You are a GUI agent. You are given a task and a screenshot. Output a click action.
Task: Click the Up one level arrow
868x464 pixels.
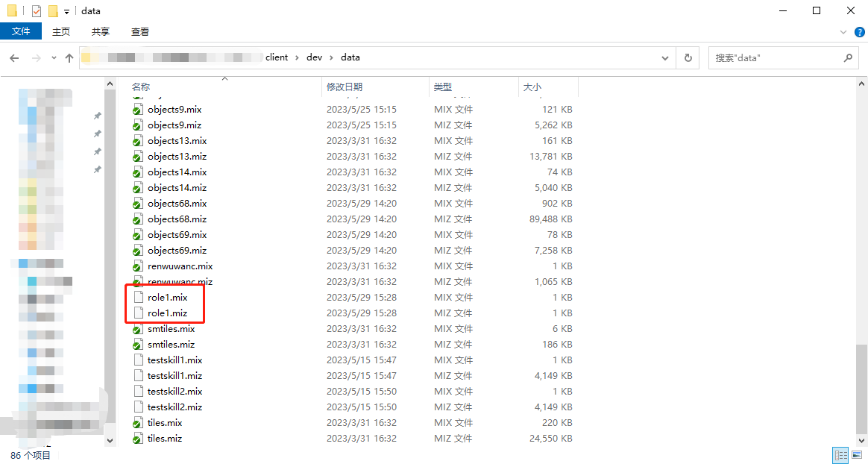[69, 57]
